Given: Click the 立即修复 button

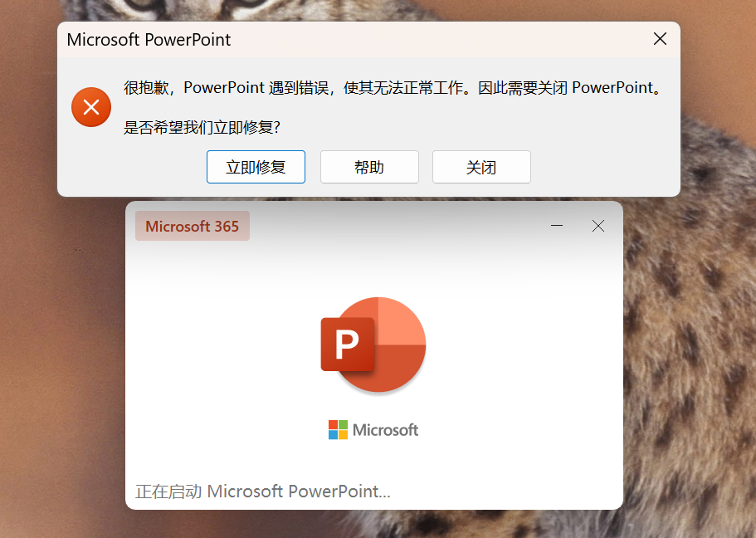Looking at the screenshot, I should (x=256, y=167).
